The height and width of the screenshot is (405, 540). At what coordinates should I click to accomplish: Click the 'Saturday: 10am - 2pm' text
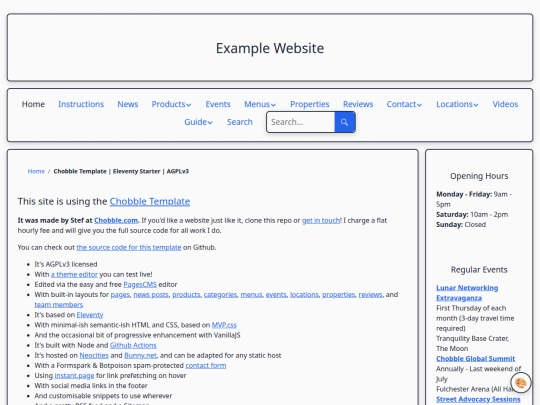point(472,215)
